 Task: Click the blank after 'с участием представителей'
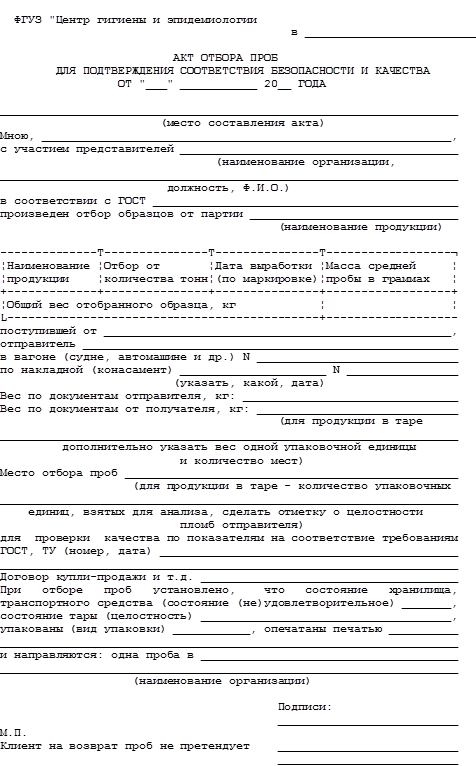click(x=319, y=149)
